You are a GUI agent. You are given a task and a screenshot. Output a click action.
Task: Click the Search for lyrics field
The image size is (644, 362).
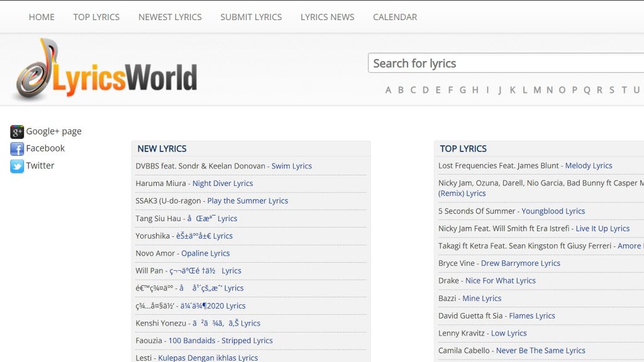(x=503, y=63)
